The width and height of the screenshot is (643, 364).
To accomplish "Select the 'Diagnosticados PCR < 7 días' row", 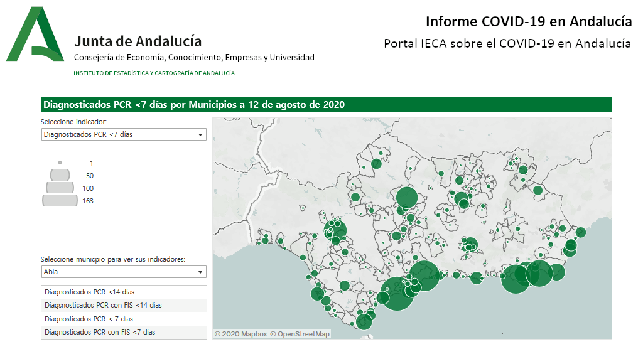I will coord(124,319).
